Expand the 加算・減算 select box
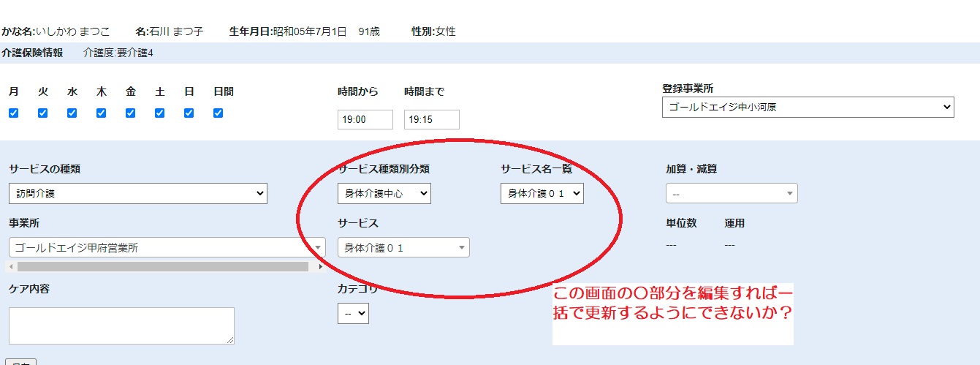 click(732, 194)
